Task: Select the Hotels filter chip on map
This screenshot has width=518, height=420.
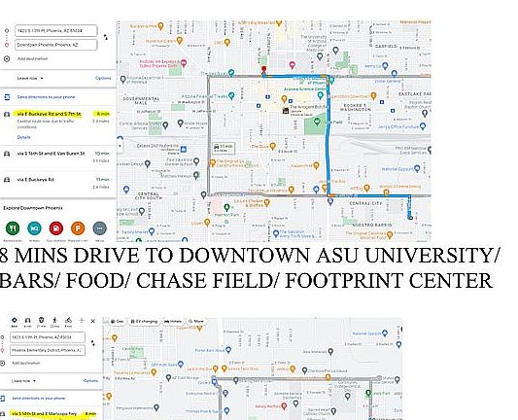Action: [173, 321]
